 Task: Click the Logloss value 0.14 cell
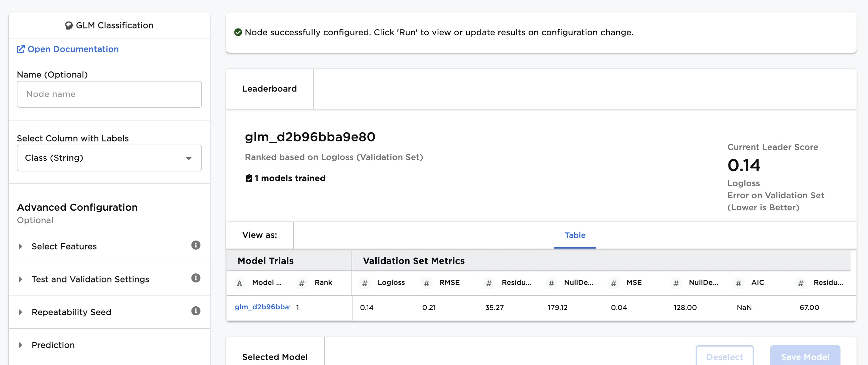tap(367, 308)
